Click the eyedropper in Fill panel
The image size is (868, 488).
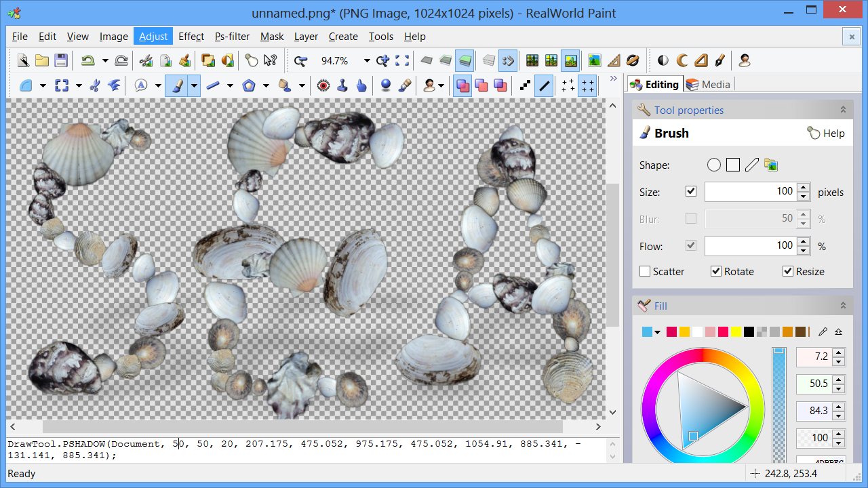coord(823,331)
